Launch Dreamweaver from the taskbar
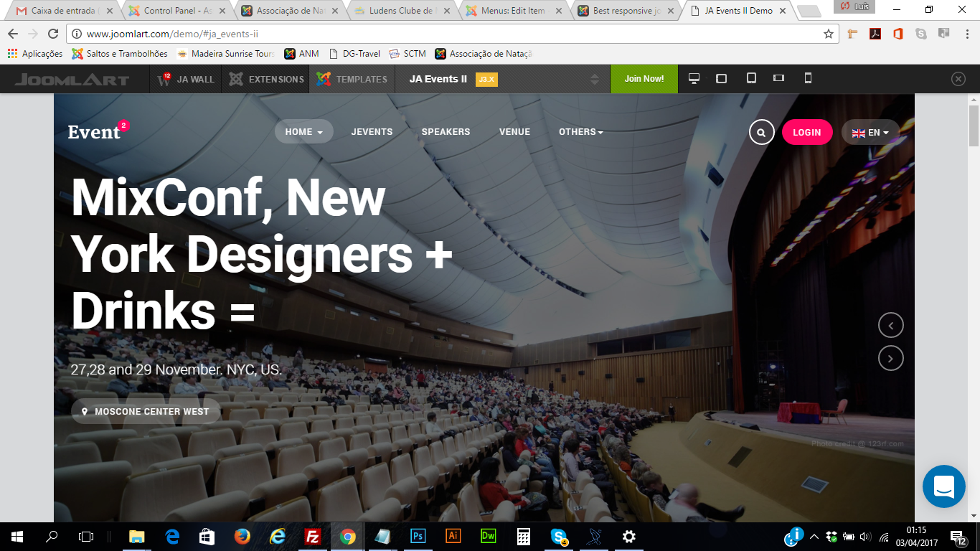Viewport: 980px width, 551px height. click(488, 536)
